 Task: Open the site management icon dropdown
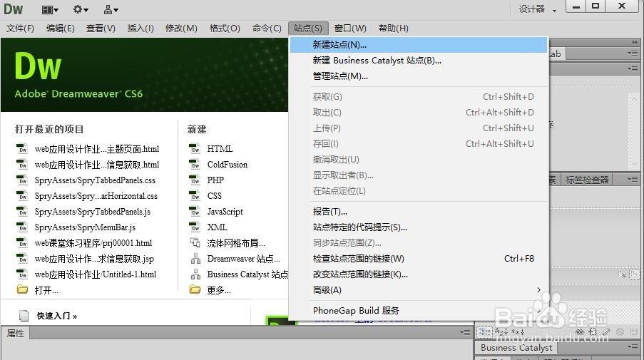pyautogui.click(x=111, y=9)
